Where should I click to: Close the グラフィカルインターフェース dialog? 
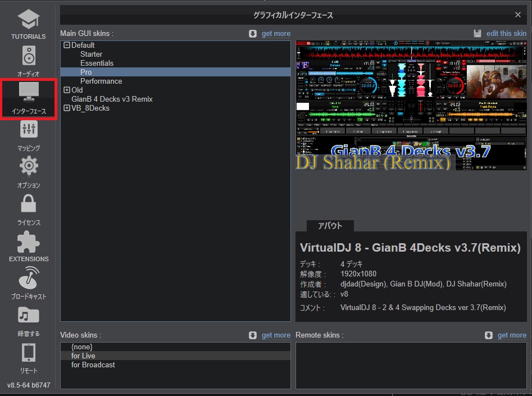coord(518,15)
